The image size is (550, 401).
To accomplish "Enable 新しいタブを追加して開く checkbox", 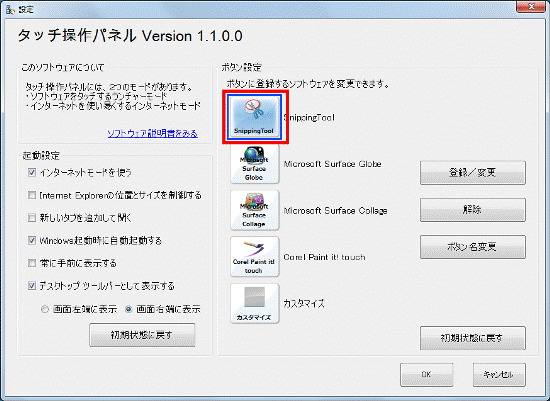I will coord(32,218).
